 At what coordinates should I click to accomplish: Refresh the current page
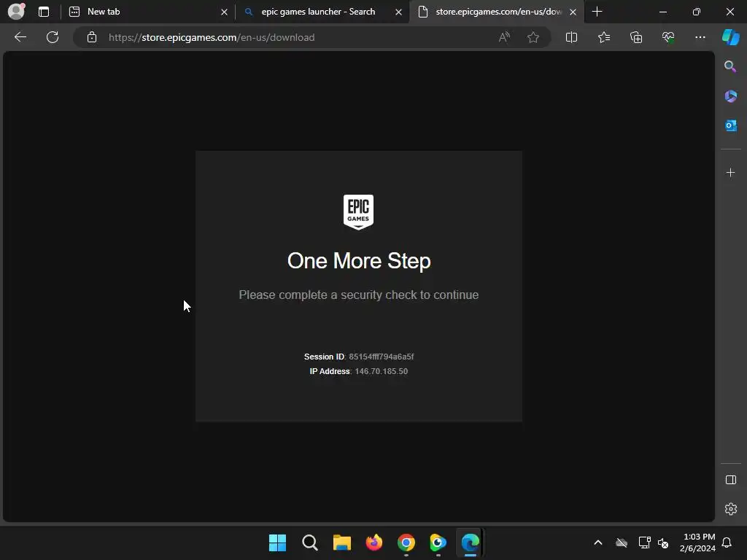[53, 37]
